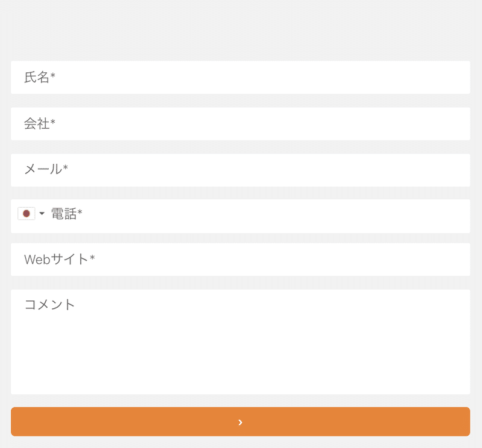Click the flag image beside the phone number field
Screen dimensions: 482x448
[x=25, y=214]
